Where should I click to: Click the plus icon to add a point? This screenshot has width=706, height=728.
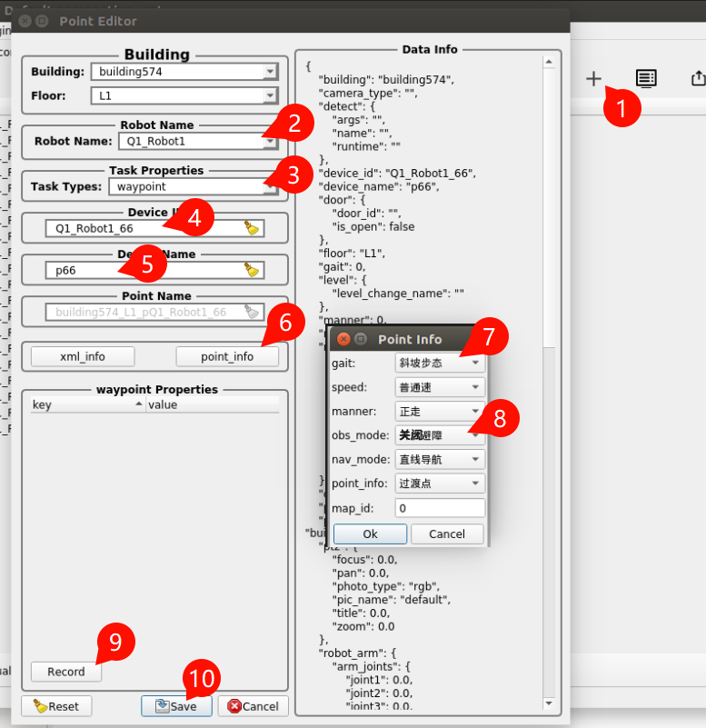(593, 79)
